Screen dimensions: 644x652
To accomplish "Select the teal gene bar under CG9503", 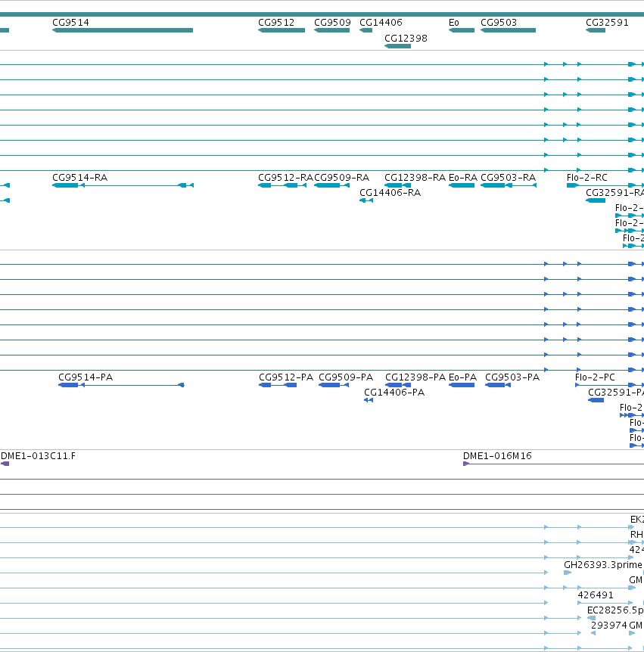I will tap(508, 30).
